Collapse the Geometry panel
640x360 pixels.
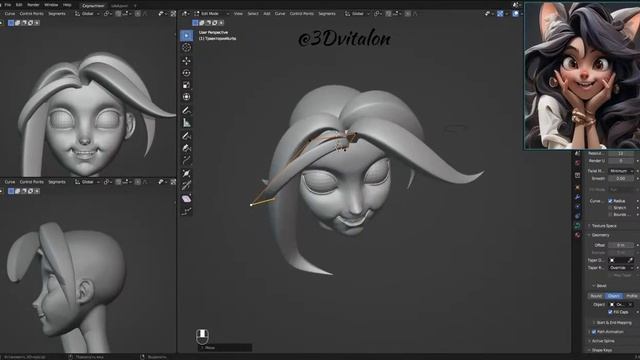click(600, 235)
